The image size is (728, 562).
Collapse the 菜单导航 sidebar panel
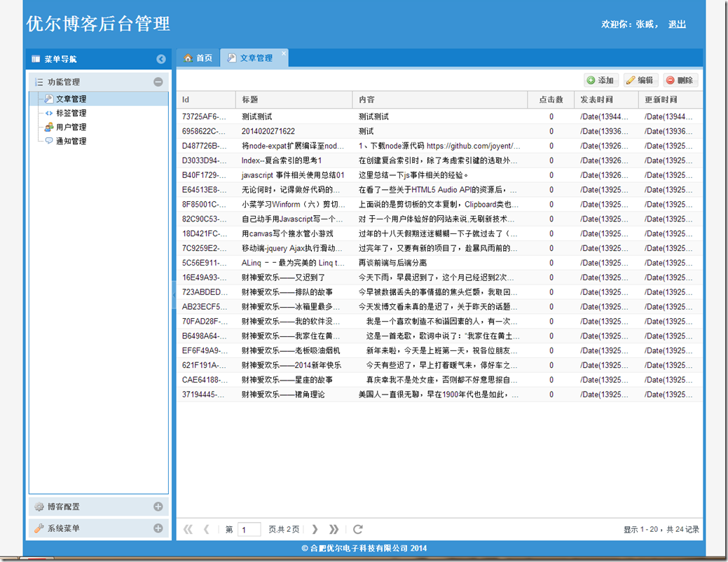(x=160, y=59)
